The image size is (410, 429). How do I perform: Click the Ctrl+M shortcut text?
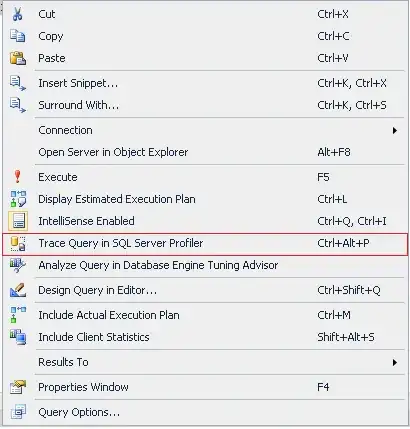334,315
